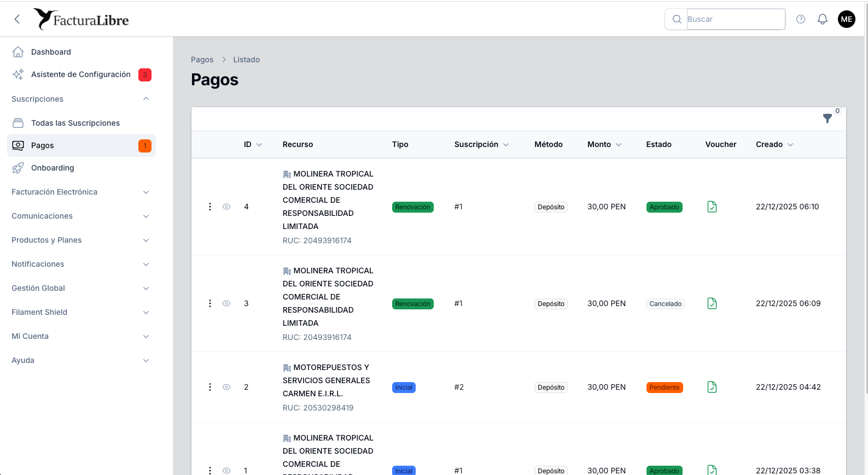Click the orange Pendiente status badge
Image resolution: width=868 pixels, height=475 pixels.
(x=664, y=388)
